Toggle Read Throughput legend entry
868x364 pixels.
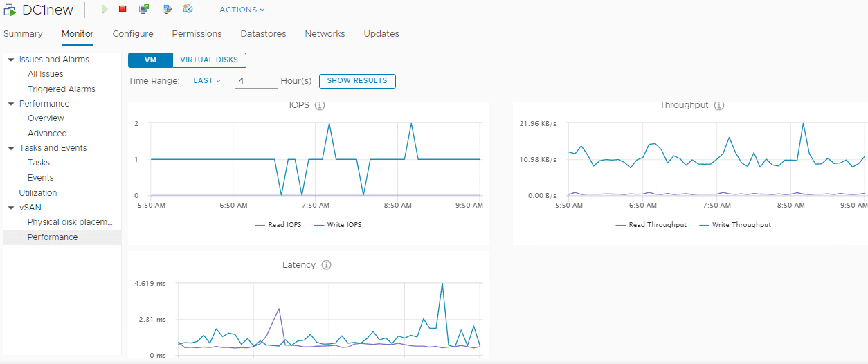point(651,225)
